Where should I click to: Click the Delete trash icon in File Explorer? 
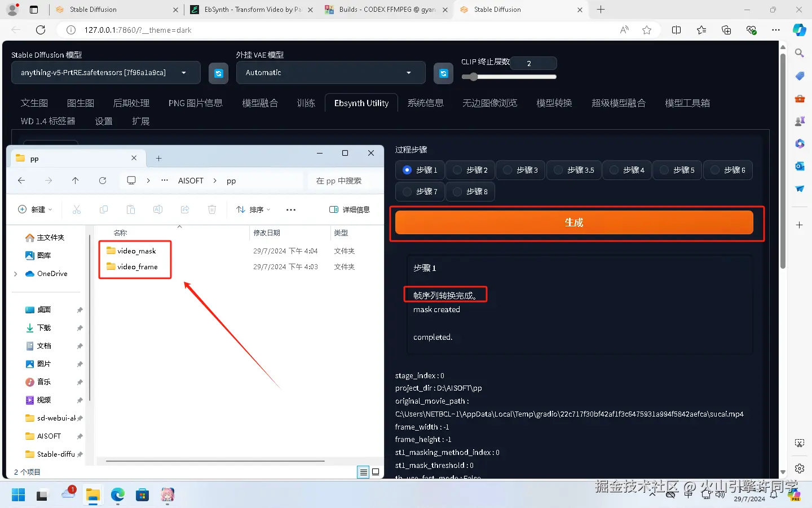pos(212,209)
